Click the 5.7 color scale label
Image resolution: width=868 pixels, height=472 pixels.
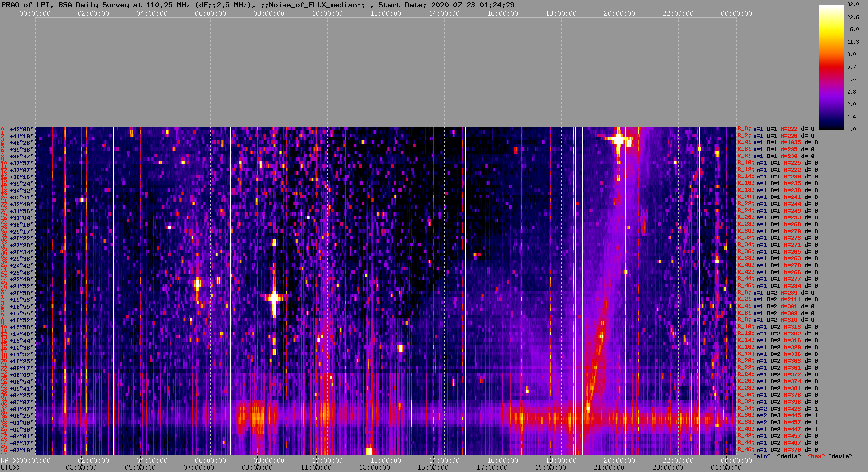click(851, 67)
